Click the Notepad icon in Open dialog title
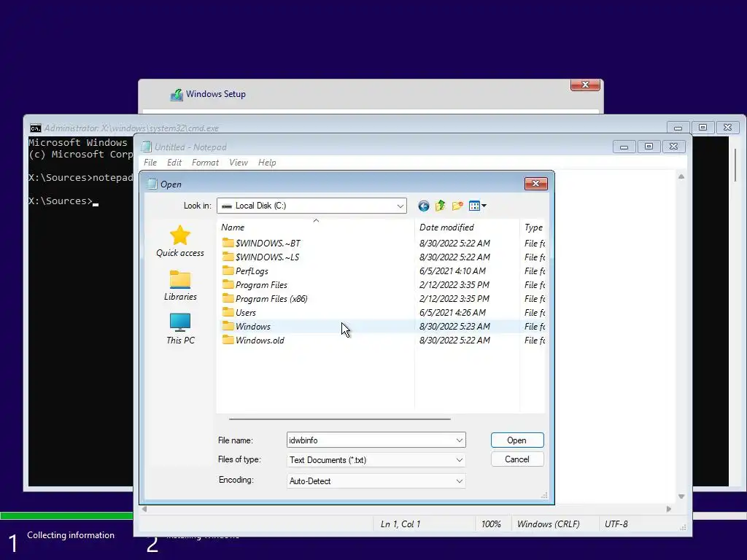The image size is (747, 560). point(152,184)
